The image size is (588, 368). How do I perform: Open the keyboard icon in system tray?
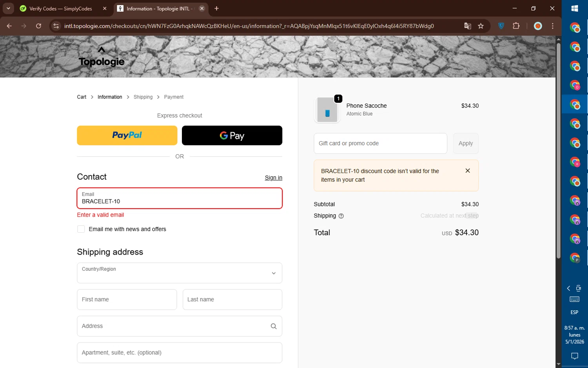pyautogui.click(x=575, y=299)
